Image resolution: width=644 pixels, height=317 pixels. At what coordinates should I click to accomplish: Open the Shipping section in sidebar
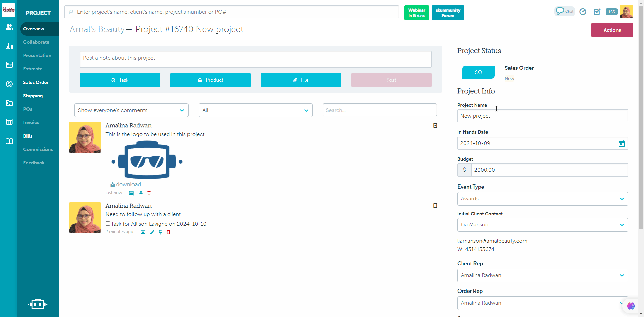[33, 96]
